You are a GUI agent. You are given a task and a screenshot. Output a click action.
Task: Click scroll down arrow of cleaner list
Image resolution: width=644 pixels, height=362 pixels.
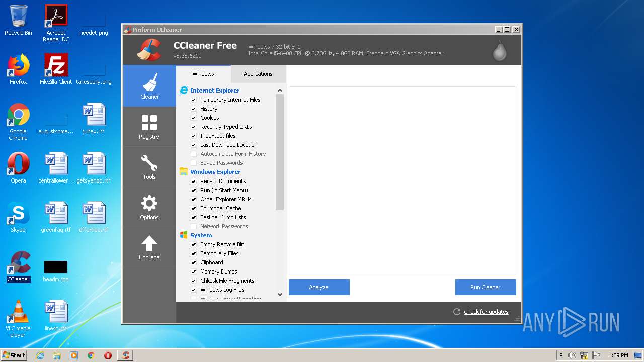pos(280,295)
